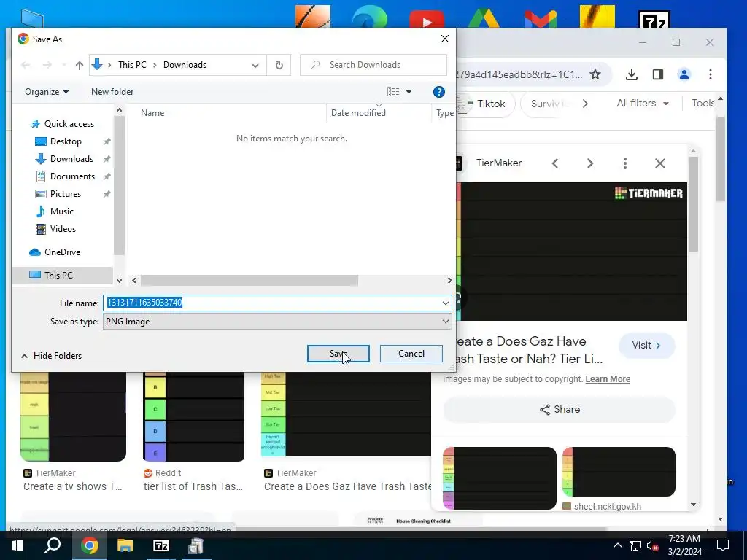Screen dimensions: 747x560
Task: Go up one folder level in Save As
Action: [79, 65]
